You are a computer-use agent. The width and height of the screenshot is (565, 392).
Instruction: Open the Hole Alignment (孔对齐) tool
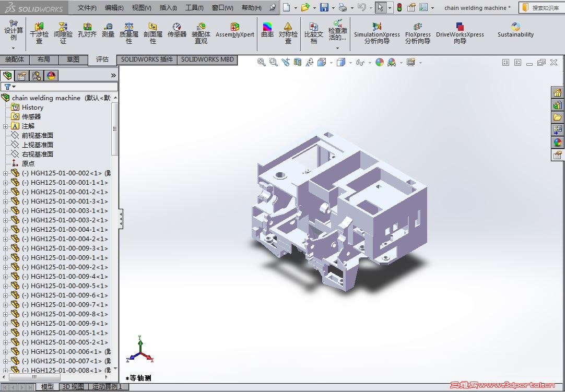click(x=87, y=30)
